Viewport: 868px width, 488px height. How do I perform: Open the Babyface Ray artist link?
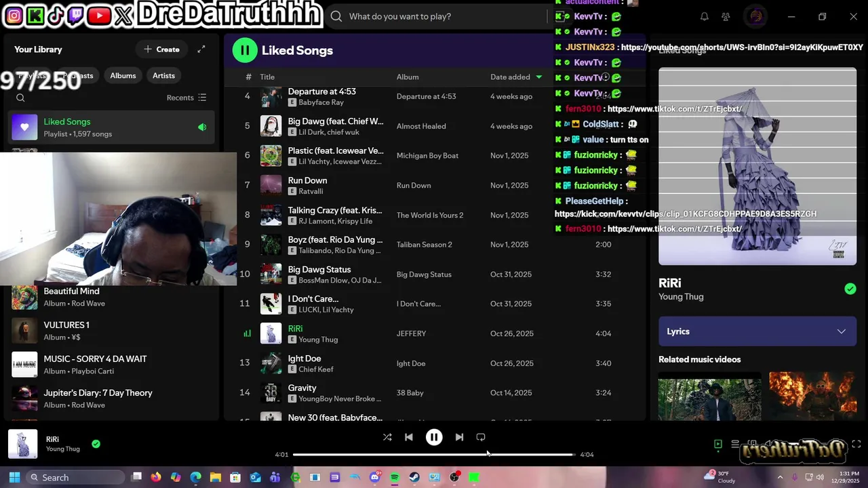tap(321, 102)
